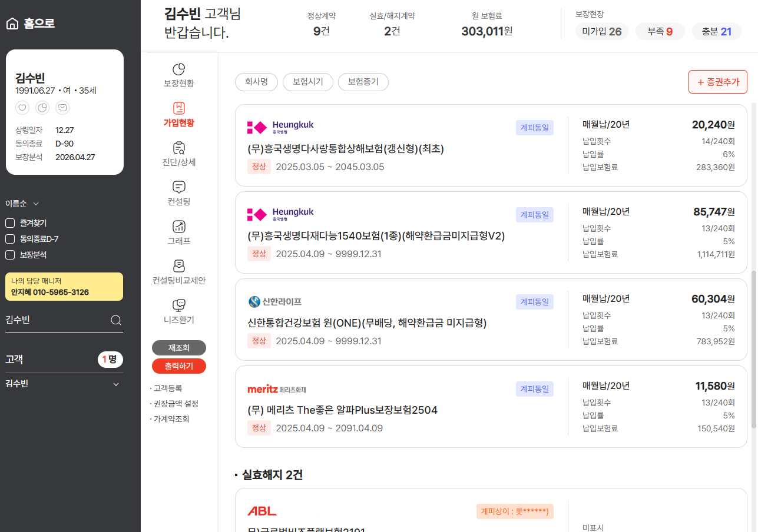Open the 진단/상세 section icon
Image resolution: width=758 pixels, height=532 pixels.
(x=179, y=148)
